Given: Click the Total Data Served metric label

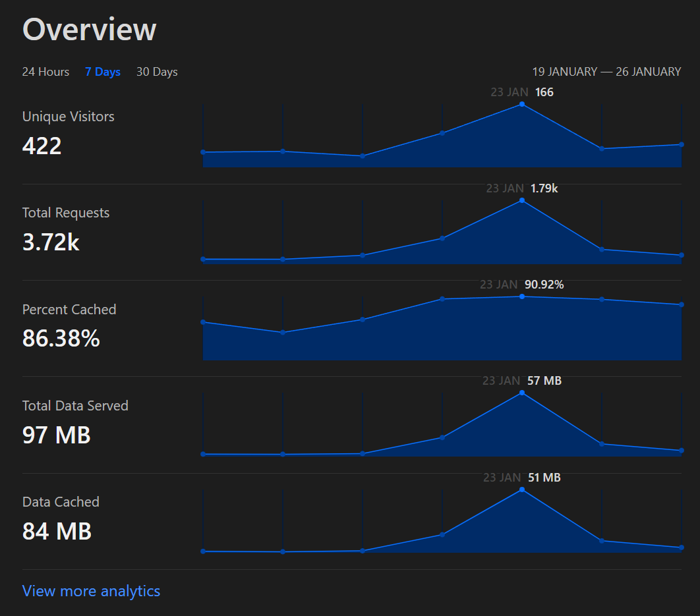Looking at the screenshot, I should (x=74, y=406).
